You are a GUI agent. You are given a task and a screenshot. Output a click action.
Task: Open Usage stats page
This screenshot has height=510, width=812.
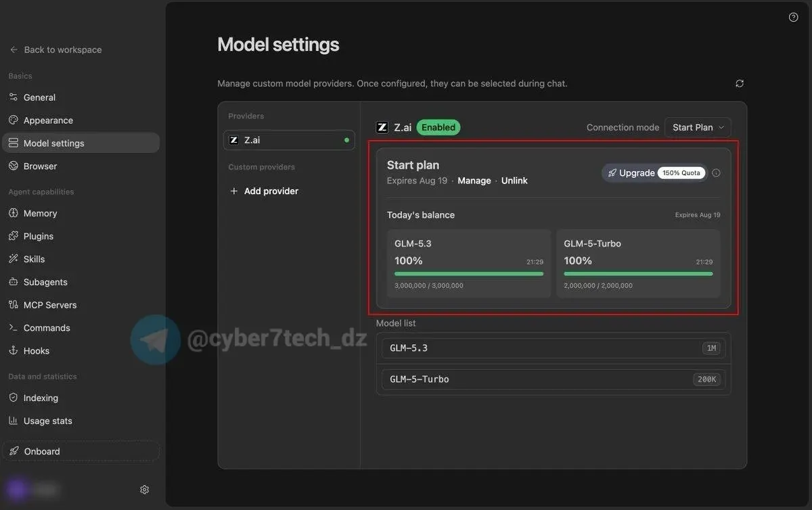(81, 421)
